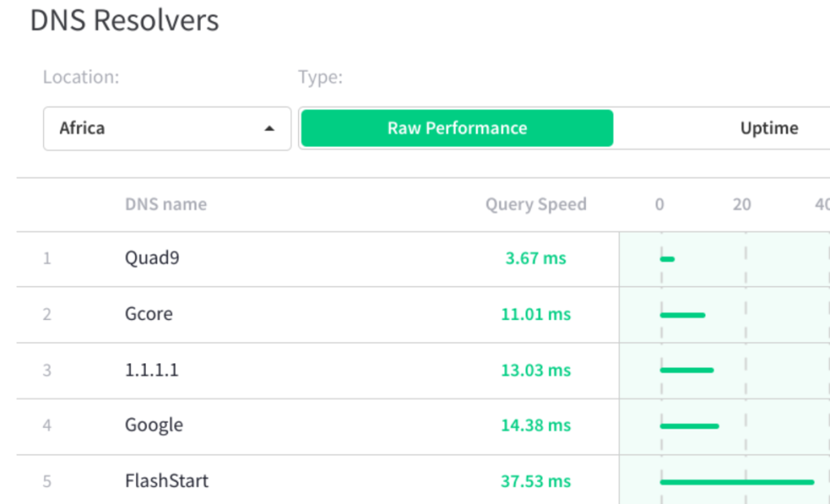830x504 pixels.
Task: Click the 37.53 ms query speed value
Action: click(x=535, y=481)
